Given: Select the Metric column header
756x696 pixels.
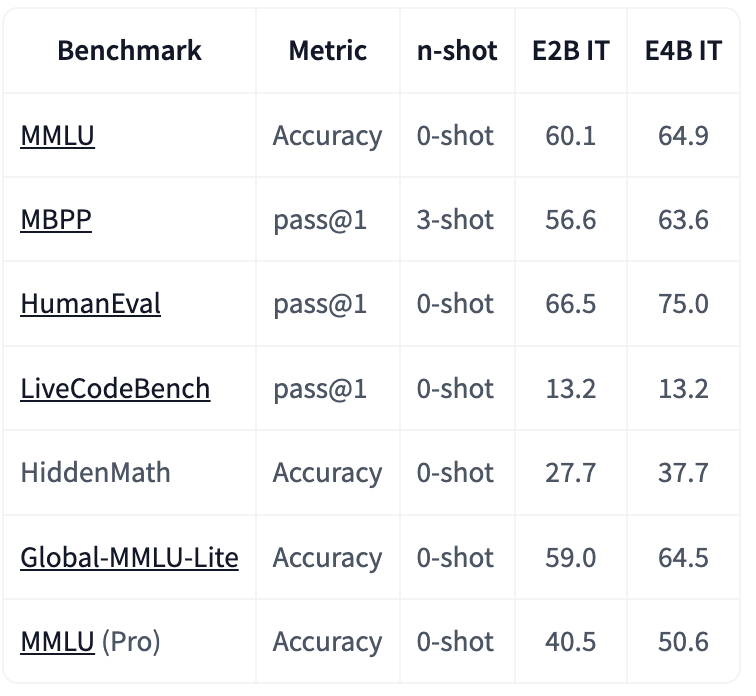Looking at the screenshot, I should coord(328,50).
